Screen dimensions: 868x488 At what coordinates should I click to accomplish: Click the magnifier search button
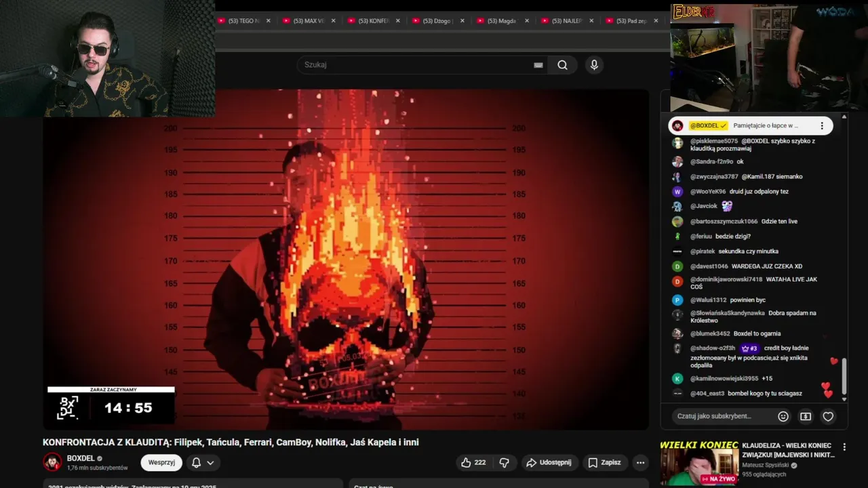pyautogui.click(x=562, y=65)
